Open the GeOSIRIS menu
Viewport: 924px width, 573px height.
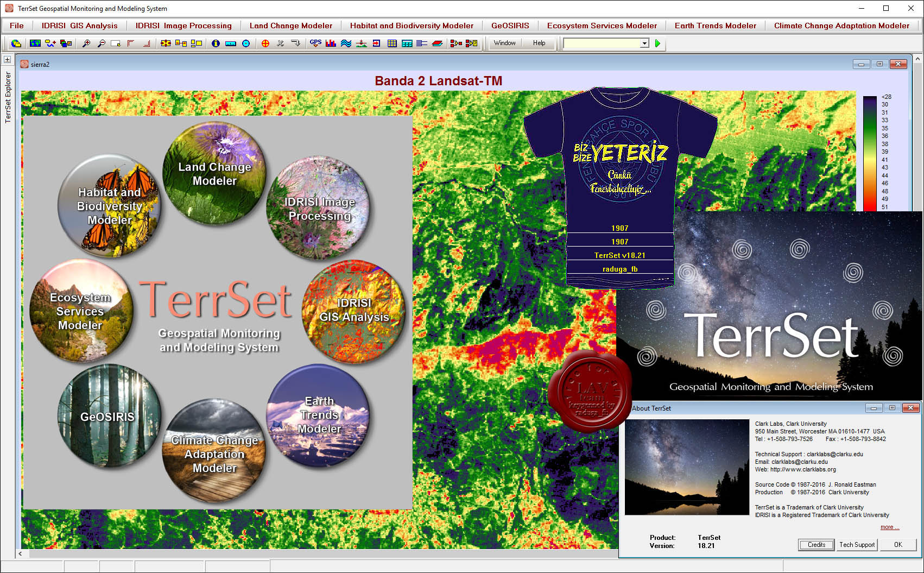[x=510, y=26]
